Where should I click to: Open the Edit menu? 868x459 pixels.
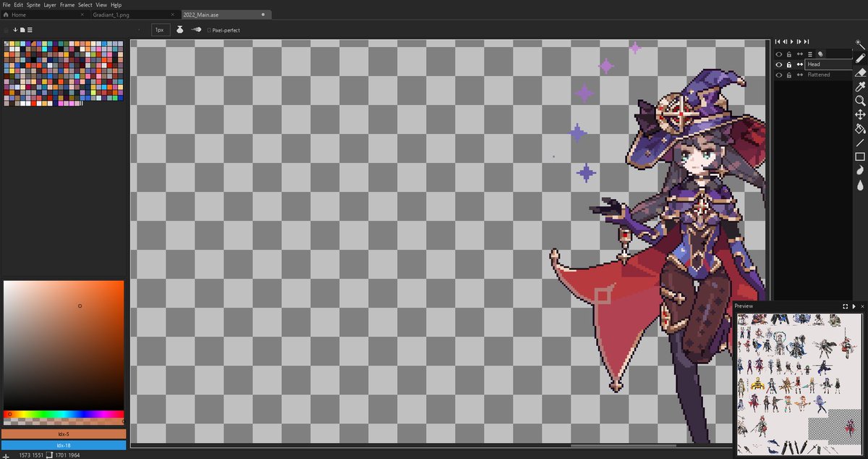19,4
